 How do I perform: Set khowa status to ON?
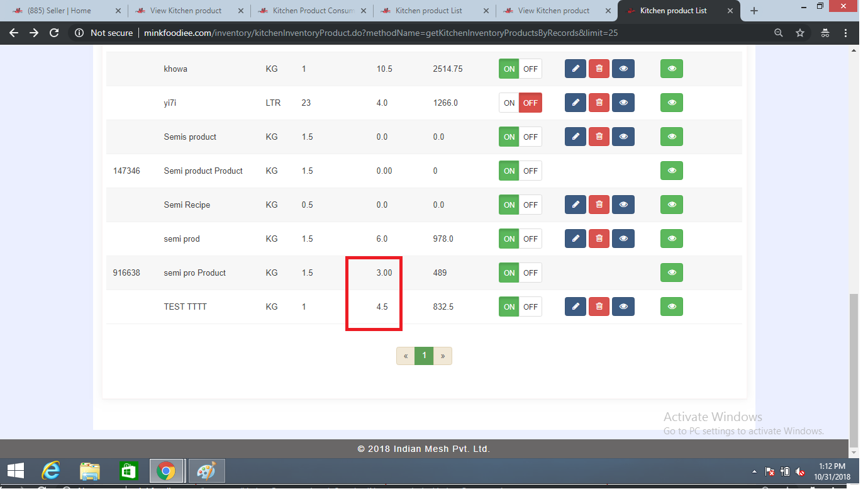pyautogui.click(x=509, y=69)
